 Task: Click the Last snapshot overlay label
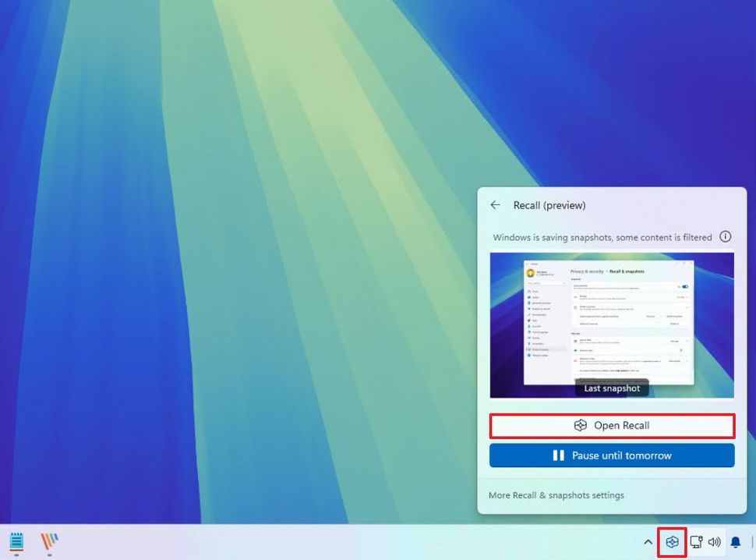611,388
